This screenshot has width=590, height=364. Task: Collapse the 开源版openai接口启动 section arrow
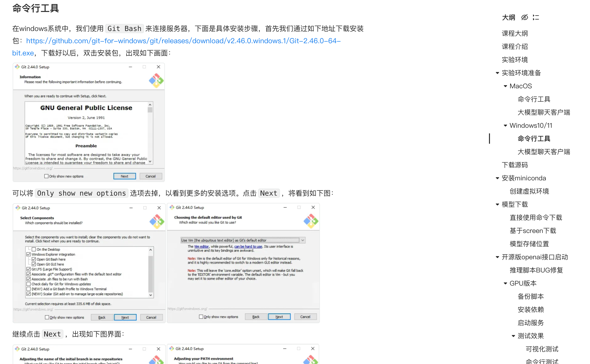point(497,257)
